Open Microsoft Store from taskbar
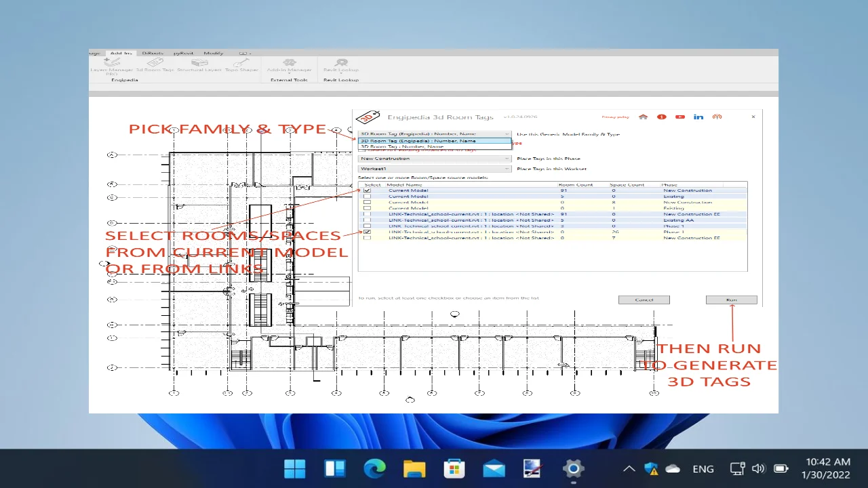Image resolution: width=868 pixels, height=488 pixels. pos(454,468)
